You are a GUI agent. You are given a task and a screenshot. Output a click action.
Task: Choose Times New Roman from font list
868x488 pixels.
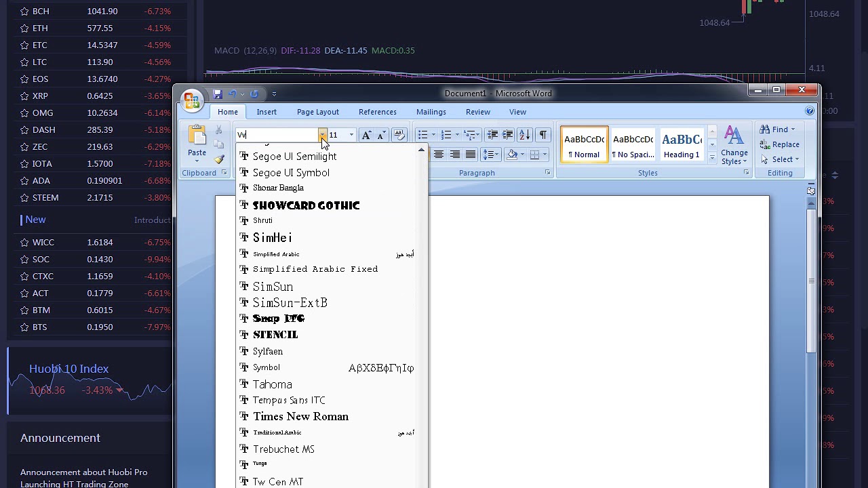[327, 416]
